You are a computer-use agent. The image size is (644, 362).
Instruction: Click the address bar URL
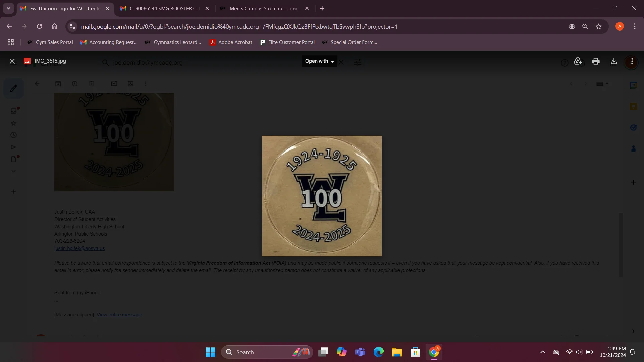(239, 27)
